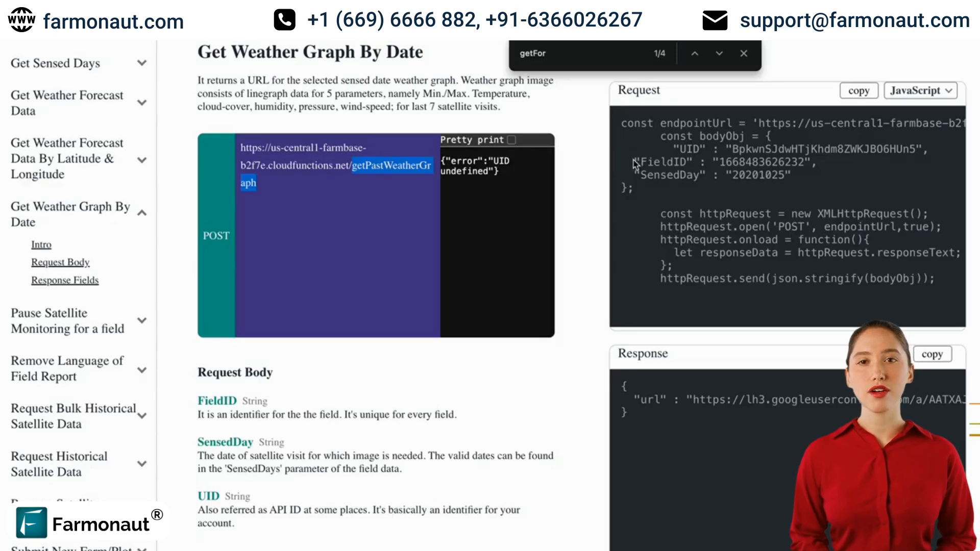
Task: Click the url line in Response code
Action: [x=799, y=399]
